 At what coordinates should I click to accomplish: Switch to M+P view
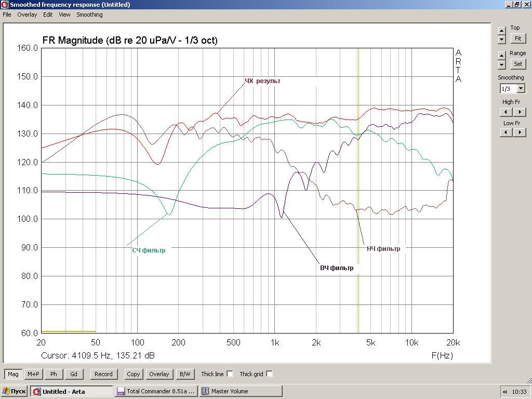tap(33, 374)
